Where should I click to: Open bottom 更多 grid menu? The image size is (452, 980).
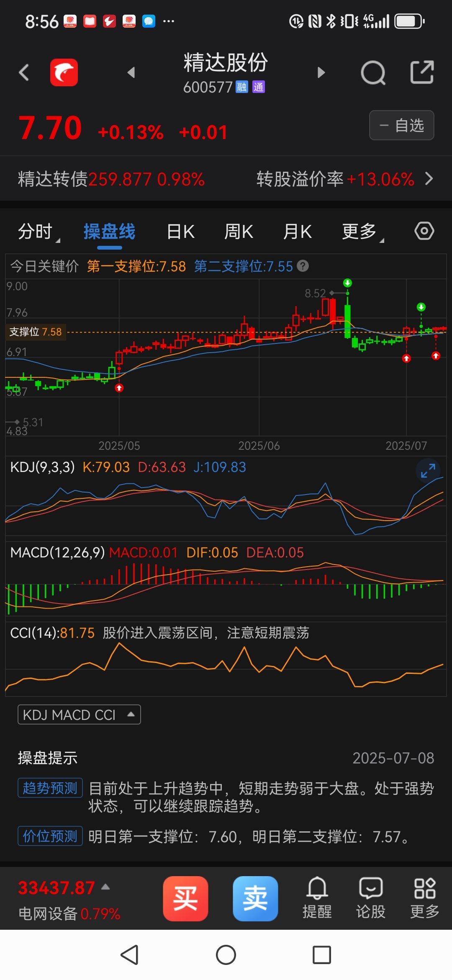pos(425,898)
